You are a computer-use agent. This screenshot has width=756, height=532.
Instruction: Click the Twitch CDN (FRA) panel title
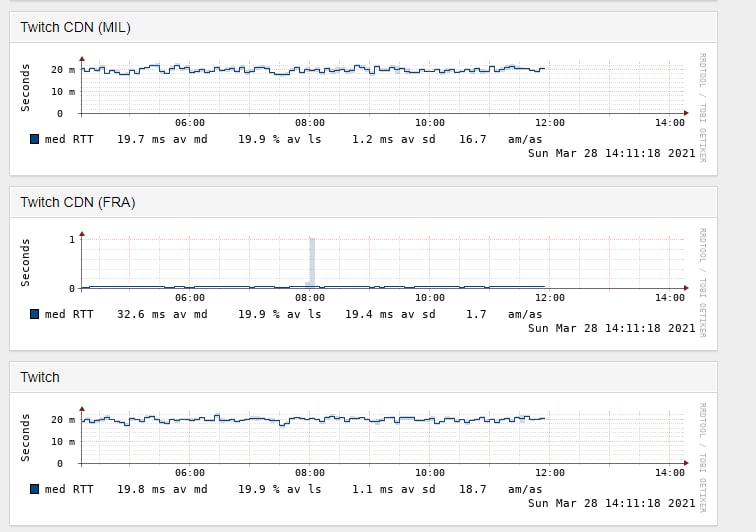[x=78, y=203]
